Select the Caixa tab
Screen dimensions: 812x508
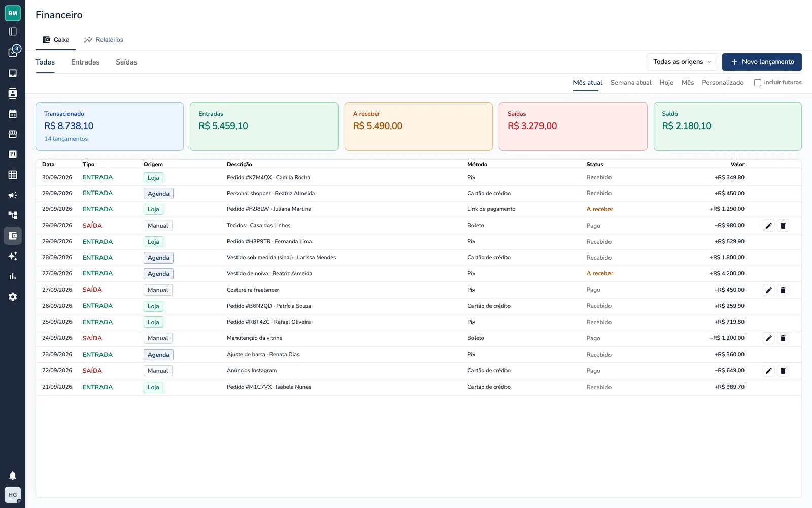[56, 40]
